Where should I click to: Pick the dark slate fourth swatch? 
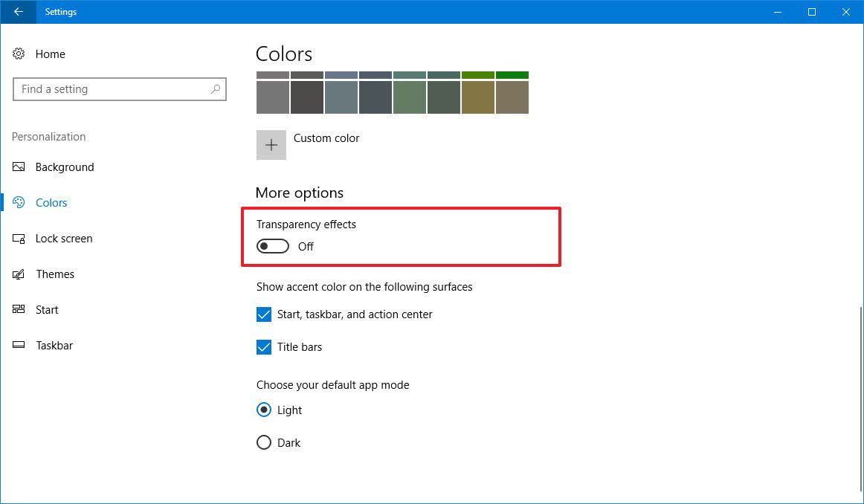(x=375, y=97)
